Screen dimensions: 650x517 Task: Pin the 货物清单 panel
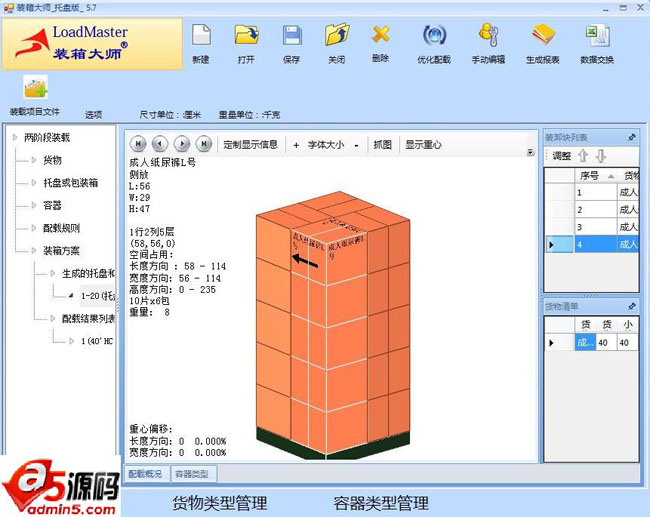[x=632, y=306]
